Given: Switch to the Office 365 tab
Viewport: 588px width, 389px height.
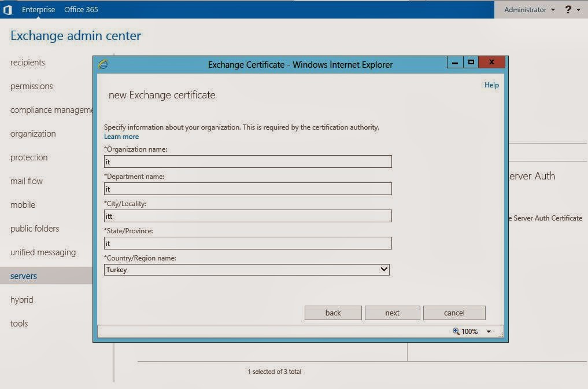Looking at the screenshot, I should [x=81, y=10].
